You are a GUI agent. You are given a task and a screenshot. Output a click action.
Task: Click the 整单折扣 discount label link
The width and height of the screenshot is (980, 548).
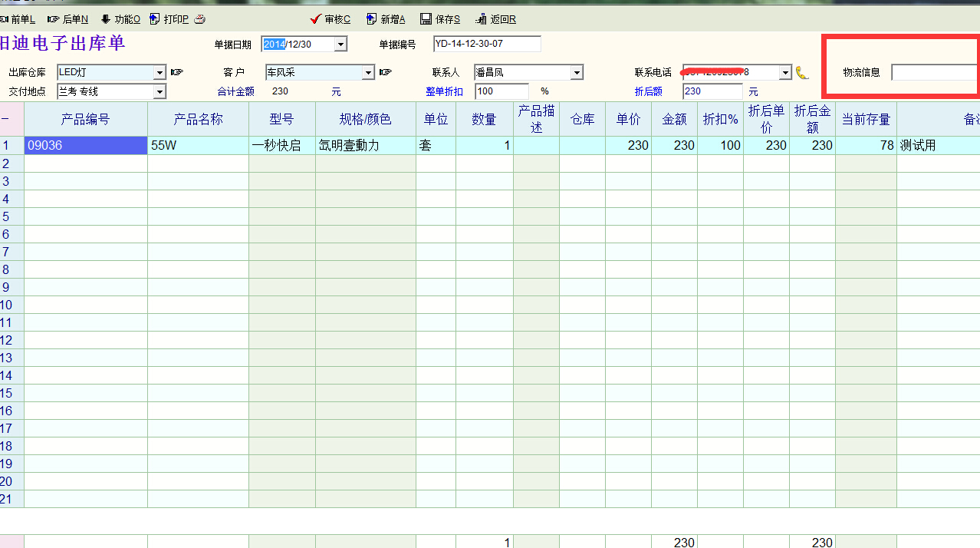click(x=444, y=91)
